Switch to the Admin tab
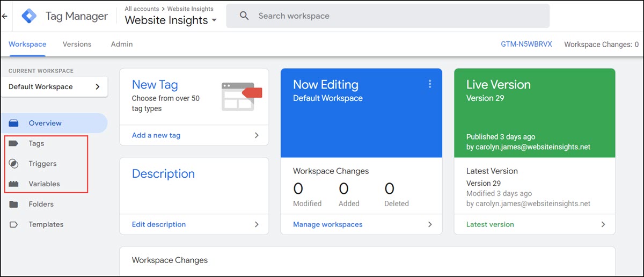 [x=122, y=44]
